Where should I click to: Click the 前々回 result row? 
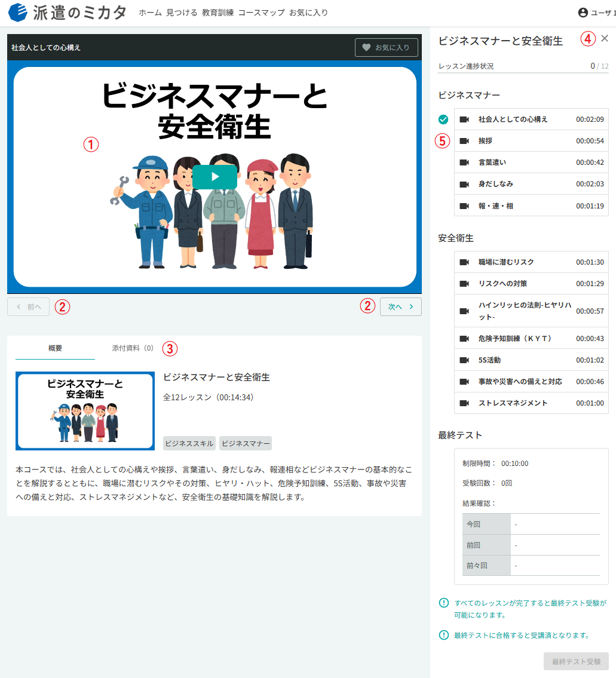pos(531,566)
